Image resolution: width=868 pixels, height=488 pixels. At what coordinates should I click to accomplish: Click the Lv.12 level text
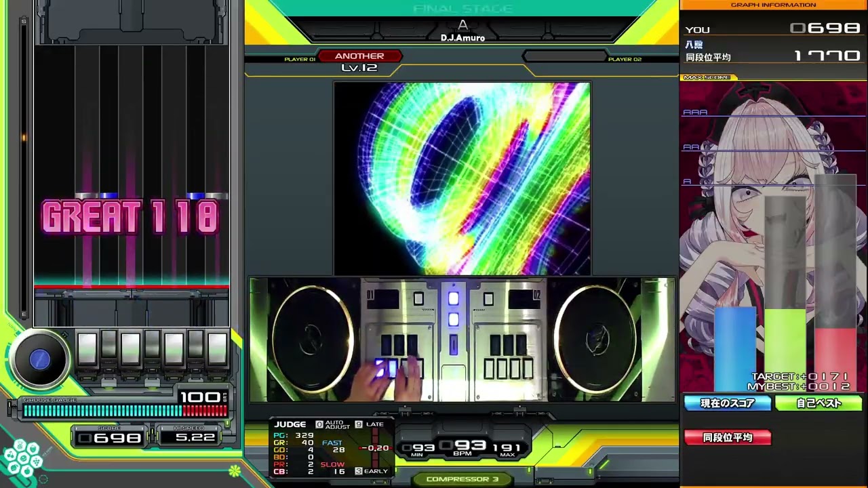click(359, 68)
